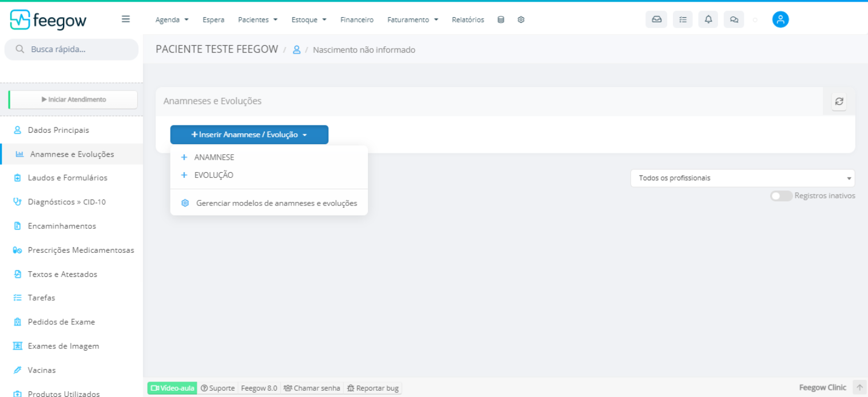Open the notifications bell
Image resolution: width=868 pixels, height=397 pixels.
(x=708, y=19)
